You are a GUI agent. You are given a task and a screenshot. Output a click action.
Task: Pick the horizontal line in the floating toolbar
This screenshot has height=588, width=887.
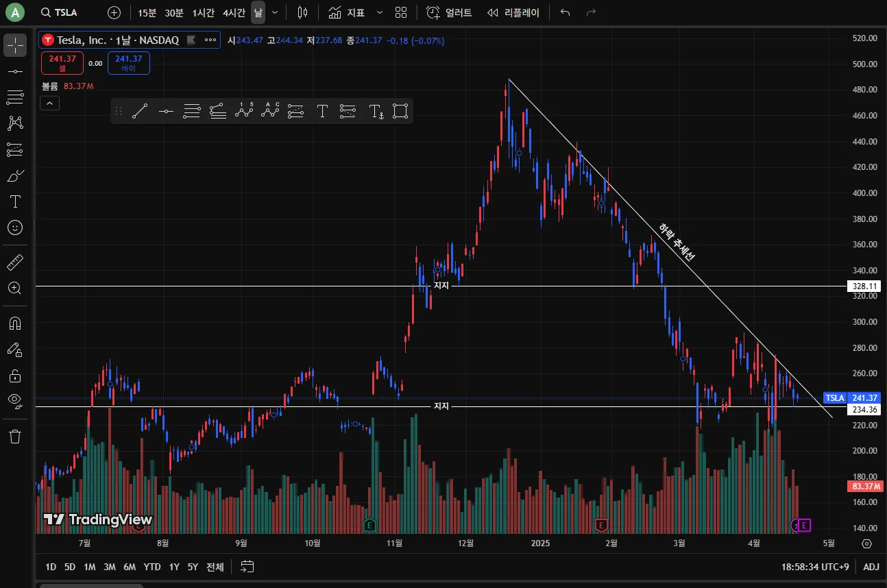(166, 111)
